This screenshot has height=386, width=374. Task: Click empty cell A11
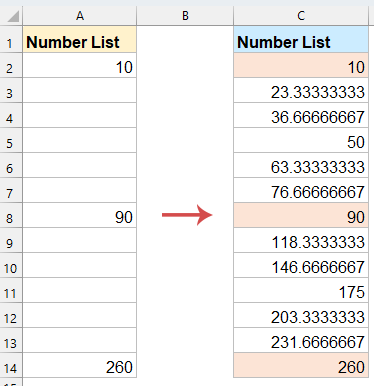click(80, 290)
